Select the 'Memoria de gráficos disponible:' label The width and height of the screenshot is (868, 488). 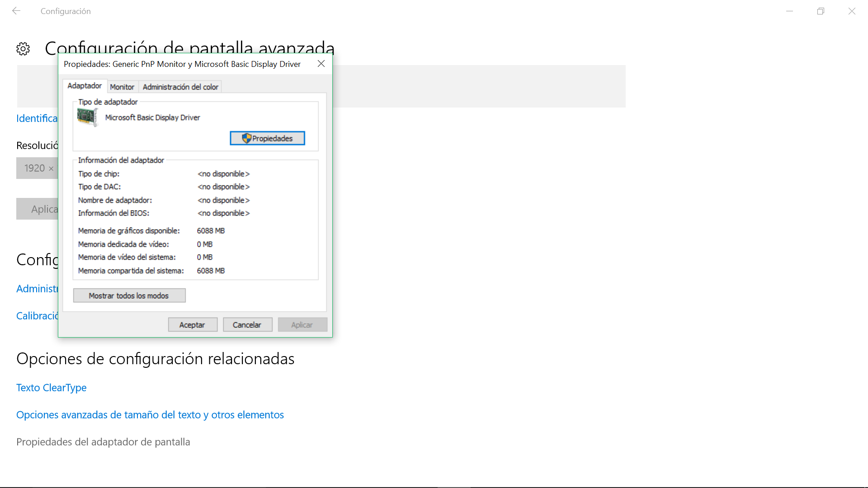[129, 231]
